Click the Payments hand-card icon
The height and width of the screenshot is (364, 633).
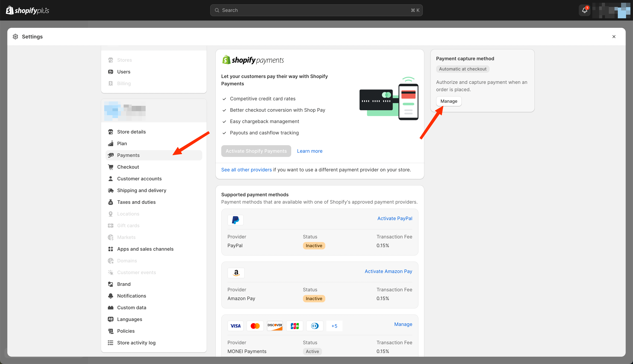pos(110,155)
